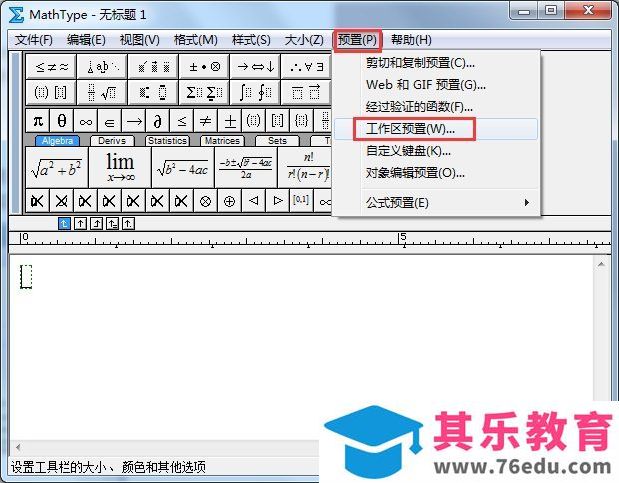Insert the square brackets template from small bar

278,121
